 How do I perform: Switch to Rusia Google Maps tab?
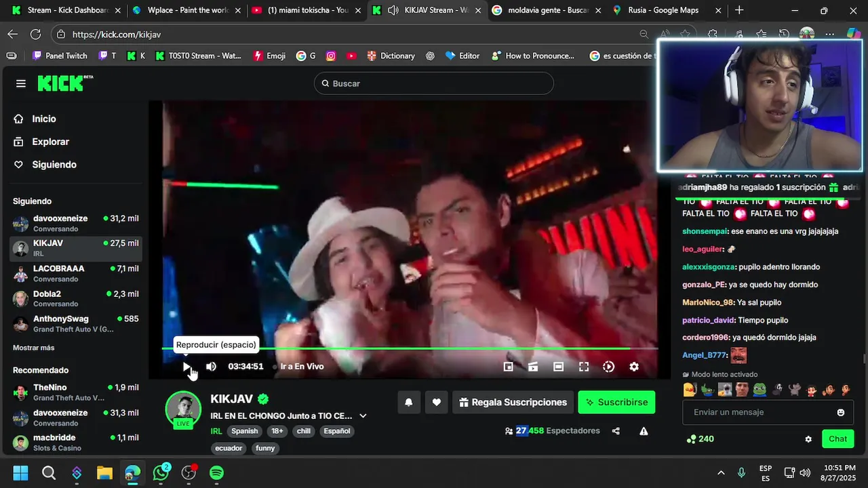click(667, 10)
